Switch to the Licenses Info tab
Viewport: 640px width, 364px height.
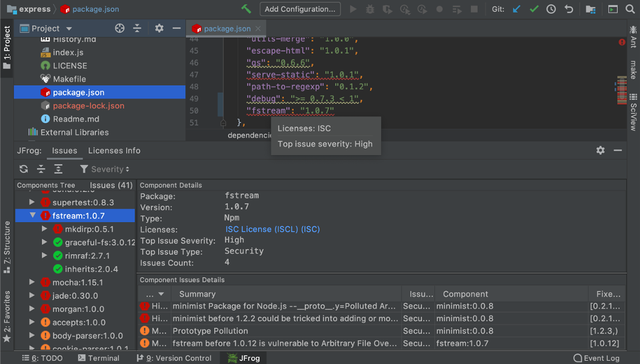114,150
